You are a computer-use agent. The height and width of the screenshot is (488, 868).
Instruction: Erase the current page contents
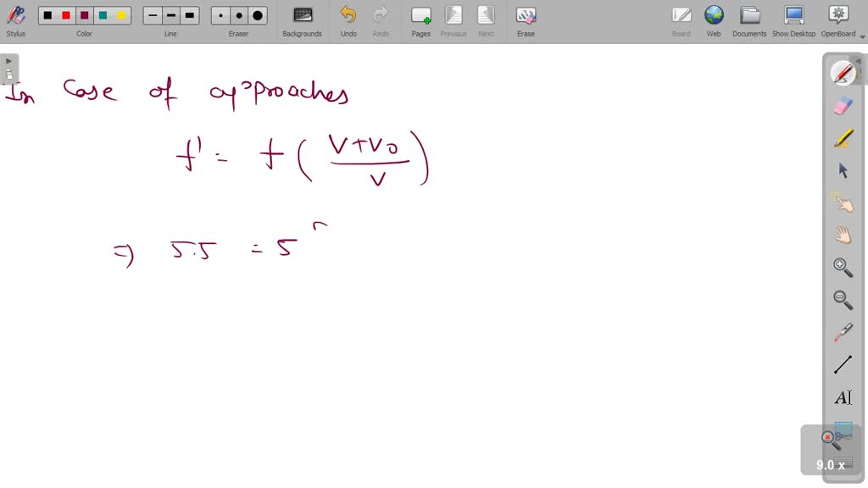tap(526, 15)
